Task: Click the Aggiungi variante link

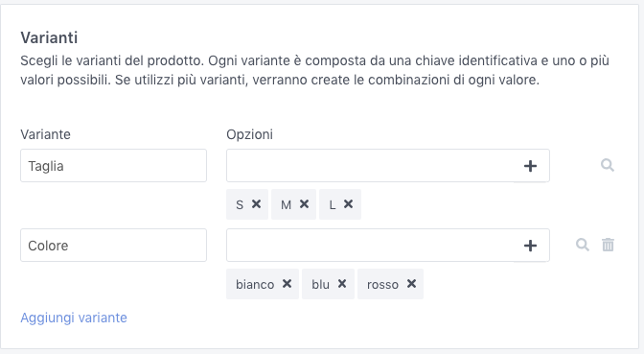Action: tap(74, 318)
